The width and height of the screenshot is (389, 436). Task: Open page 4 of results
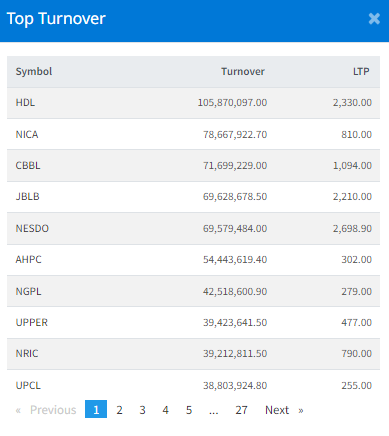165,410
